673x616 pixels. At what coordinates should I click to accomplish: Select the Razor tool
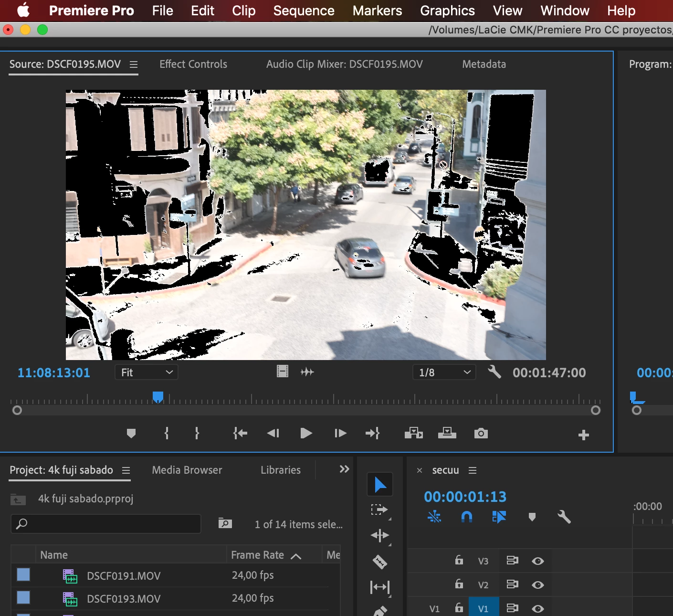(x=380, y=562)
